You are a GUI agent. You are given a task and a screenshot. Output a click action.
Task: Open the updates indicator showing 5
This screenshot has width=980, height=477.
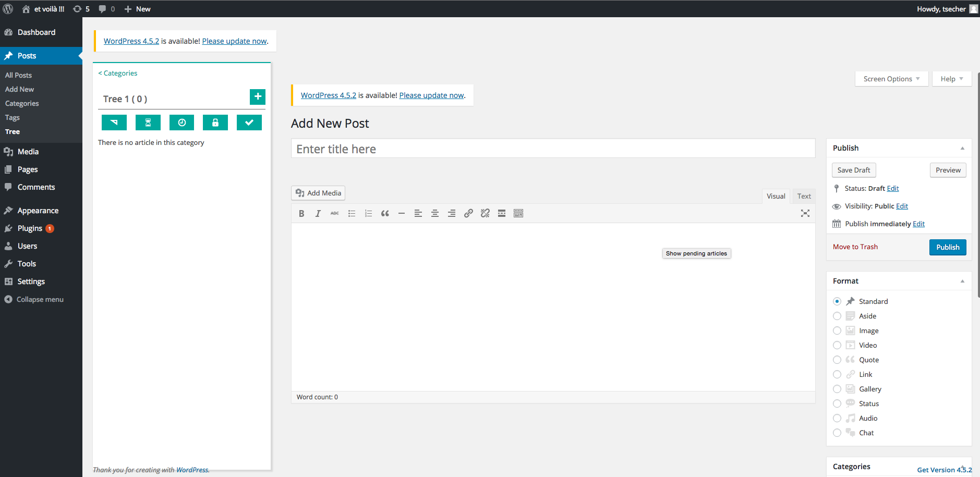[x=81, y=9]
